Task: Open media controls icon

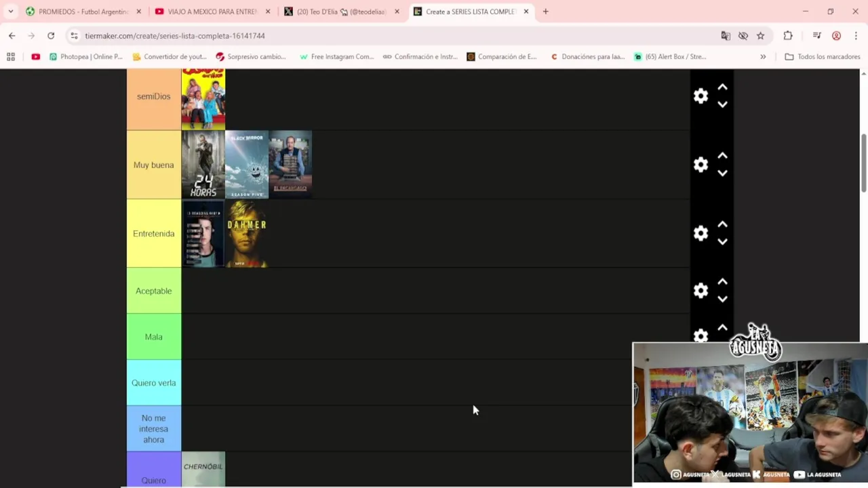Action: click(x=817, y=36)
